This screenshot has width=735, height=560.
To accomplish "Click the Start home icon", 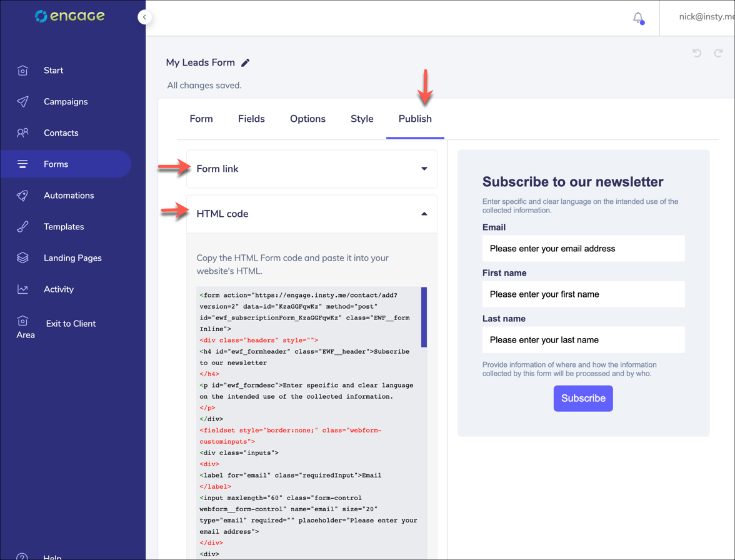I will click(22, 70).
